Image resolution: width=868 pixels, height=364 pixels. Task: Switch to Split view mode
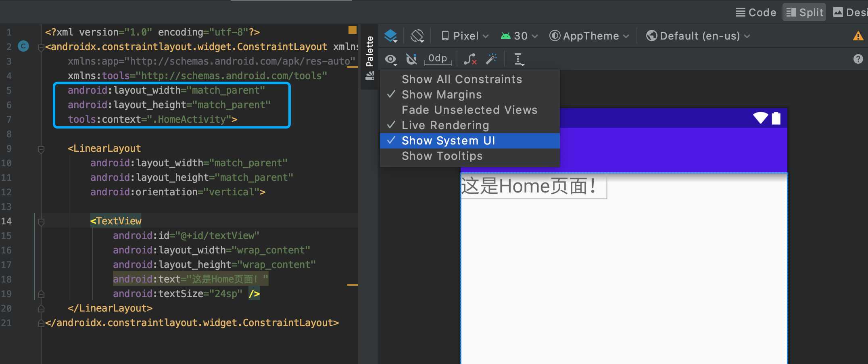[x=805, y=13]
